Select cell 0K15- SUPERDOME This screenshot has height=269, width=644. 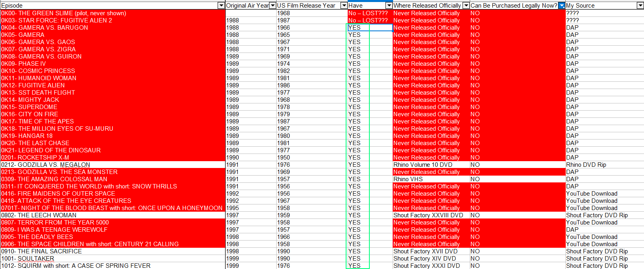coord(113,107)
